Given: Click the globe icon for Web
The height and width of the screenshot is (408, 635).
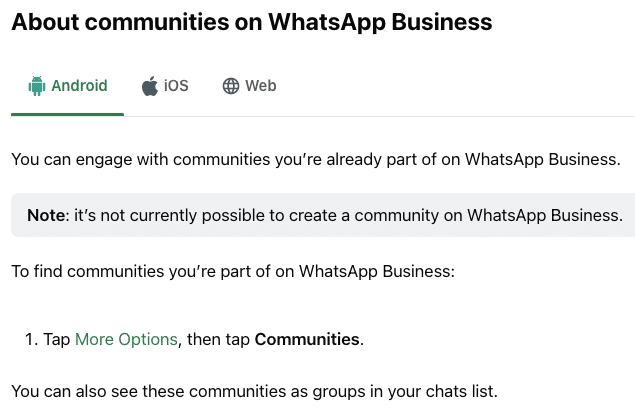Looking at the screenshot, I should (231, 86).
